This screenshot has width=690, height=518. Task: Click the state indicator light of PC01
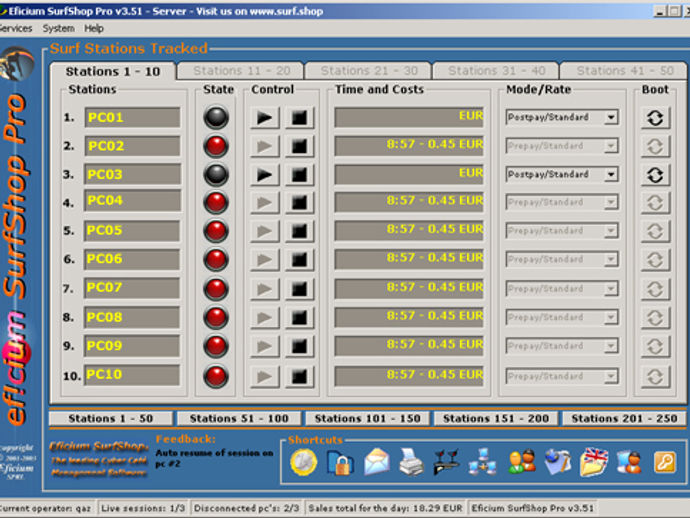(216, 118)
